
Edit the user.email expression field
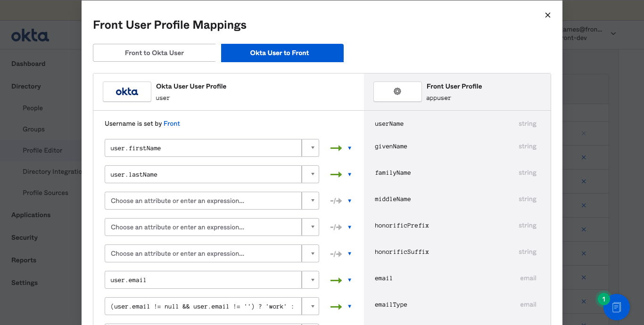(x=203, y=280)
